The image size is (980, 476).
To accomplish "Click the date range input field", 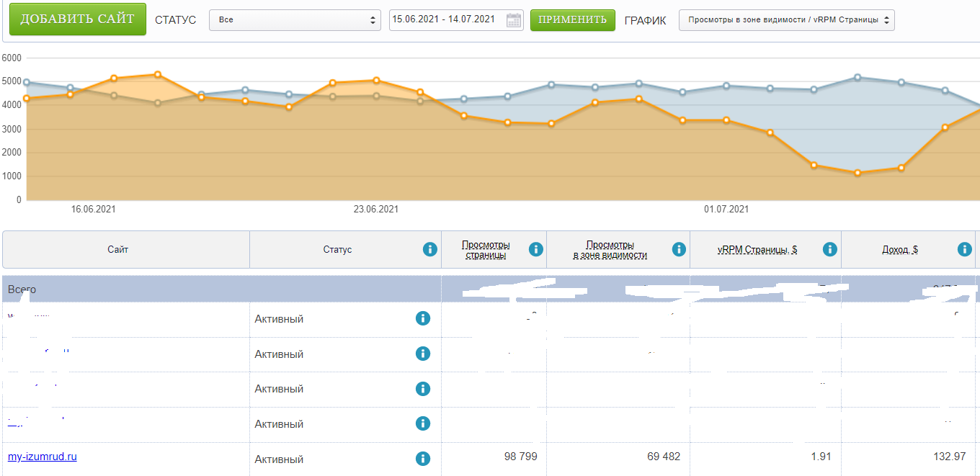I will click(445, 19).
